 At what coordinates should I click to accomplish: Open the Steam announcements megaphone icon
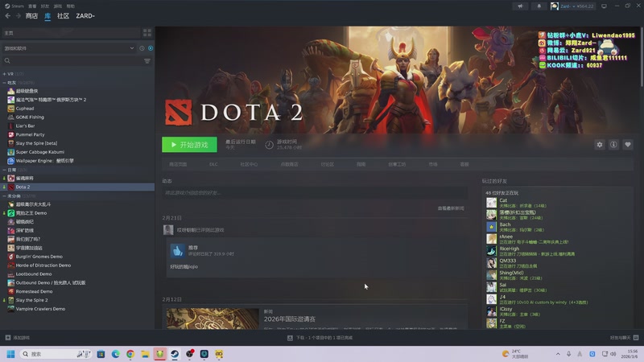520,6
